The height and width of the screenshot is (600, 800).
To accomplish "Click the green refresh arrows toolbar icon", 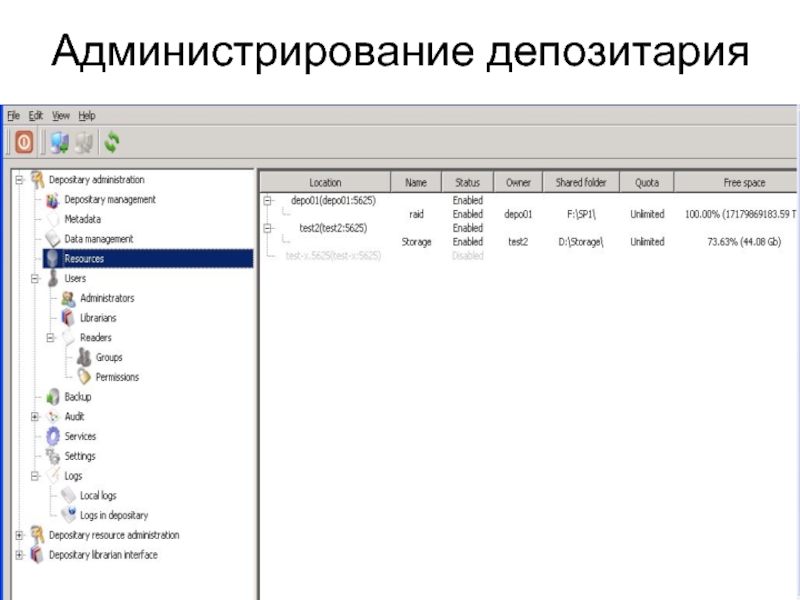I will (112, 142).
